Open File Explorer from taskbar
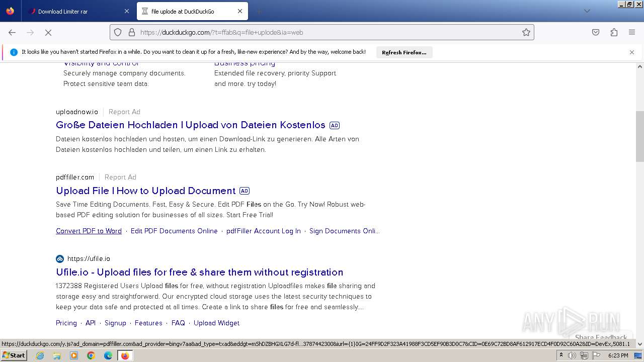The width and height of the screenshot is (644, 362). click(x=57, y=355)
